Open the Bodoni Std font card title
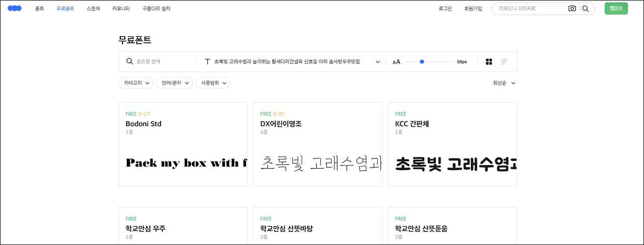This screenshot has height=245, width=644. (143, 124)
